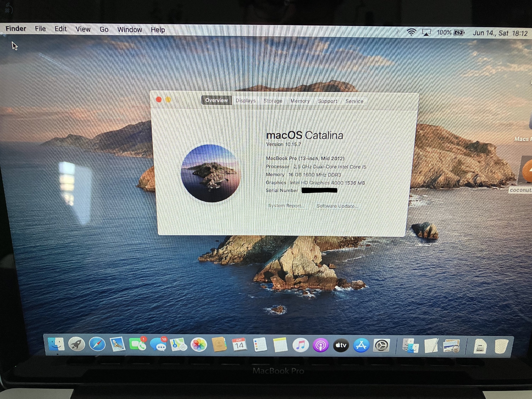Screen dimensions: 532x399
Task: Close the About This Mac window
Action: [159, 99]
